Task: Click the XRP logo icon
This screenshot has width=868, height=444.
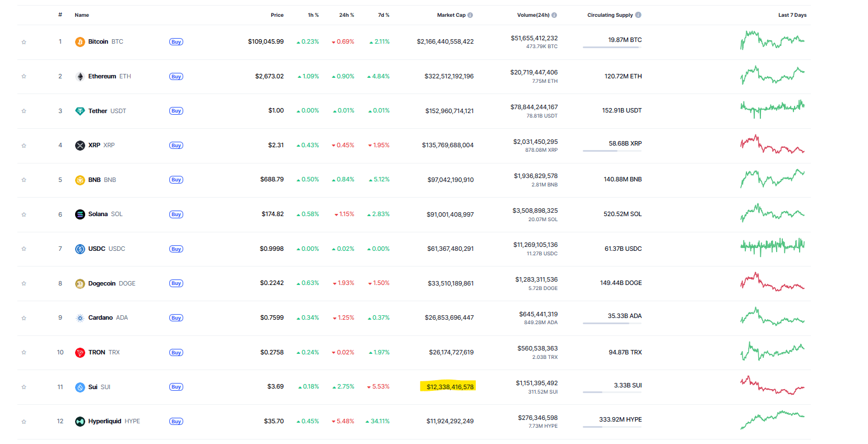Action: (80, 146)
